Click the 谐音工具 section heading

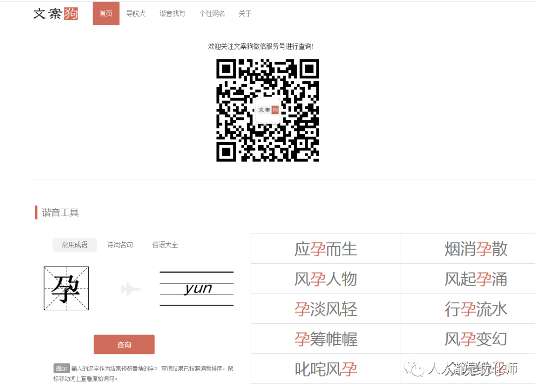tap(60, 213)
